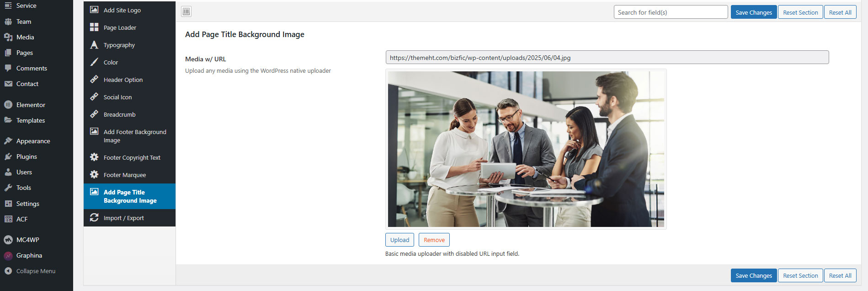
Task: Click the Page Loader grid icon
Action: point(94,27)
